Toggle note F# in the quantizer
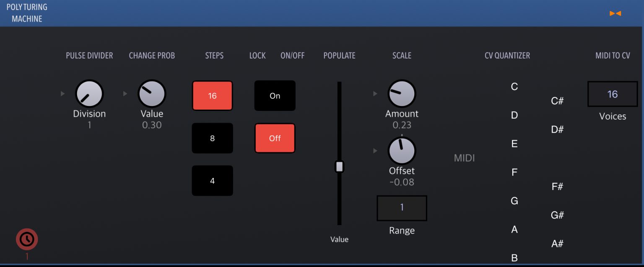644x267 pixels. (x=557, y=187)
